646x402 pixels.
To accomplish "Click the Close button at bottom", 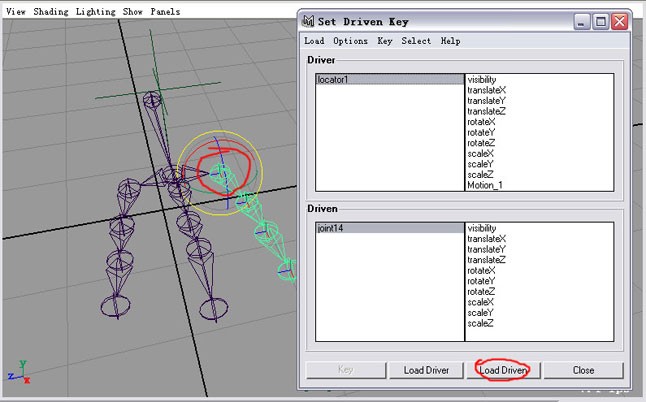I will coord(583,370).
